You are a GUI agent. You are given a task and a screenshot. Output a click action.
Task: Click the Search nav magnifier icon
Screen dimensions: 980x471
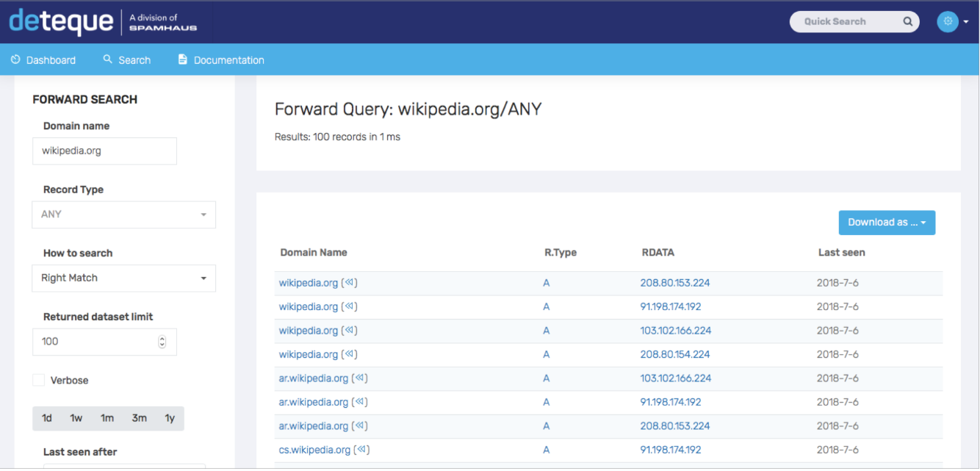(x=108, y=60)
